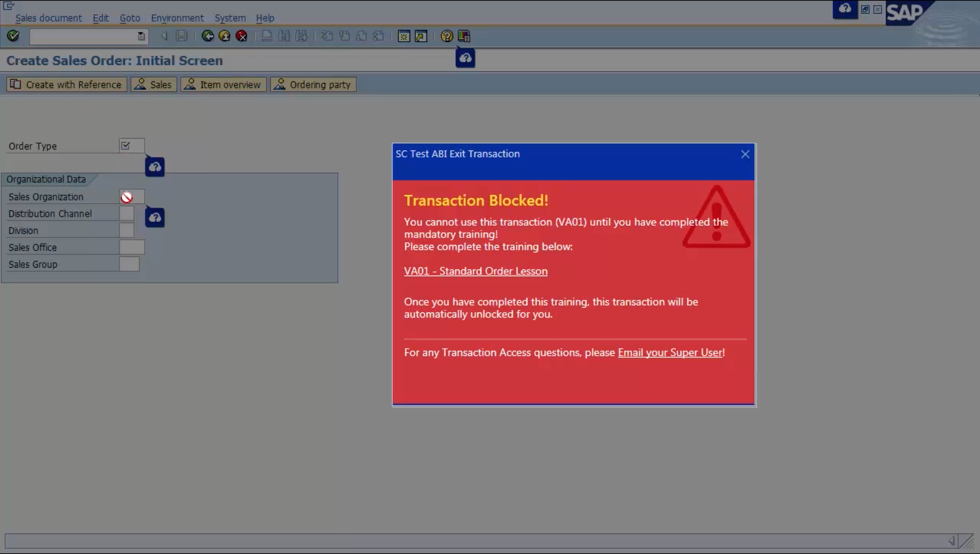Viewport: 980px width, 554px height.
Task: Click the Customize Local Layout icon
Action: [x=464, y=36]
